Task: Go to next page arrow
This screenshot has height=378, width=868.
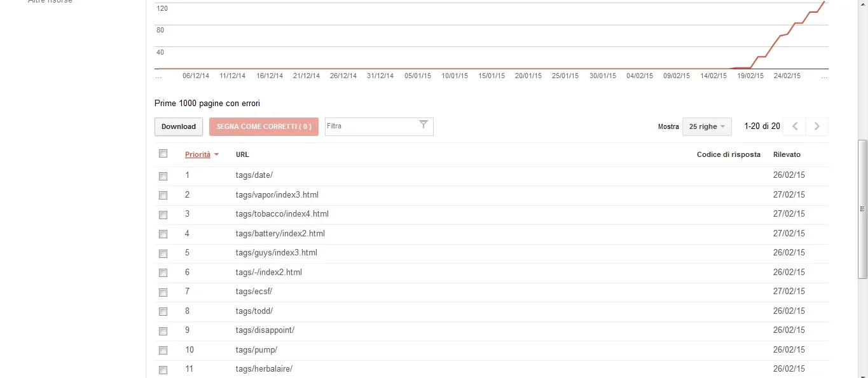Action: coord(817,126)
